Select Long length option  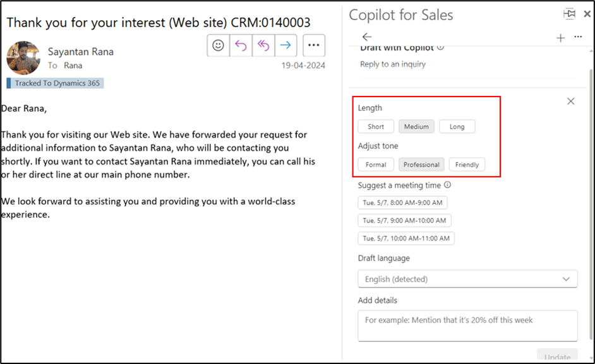pyautogui.click(x=457, y=127)
